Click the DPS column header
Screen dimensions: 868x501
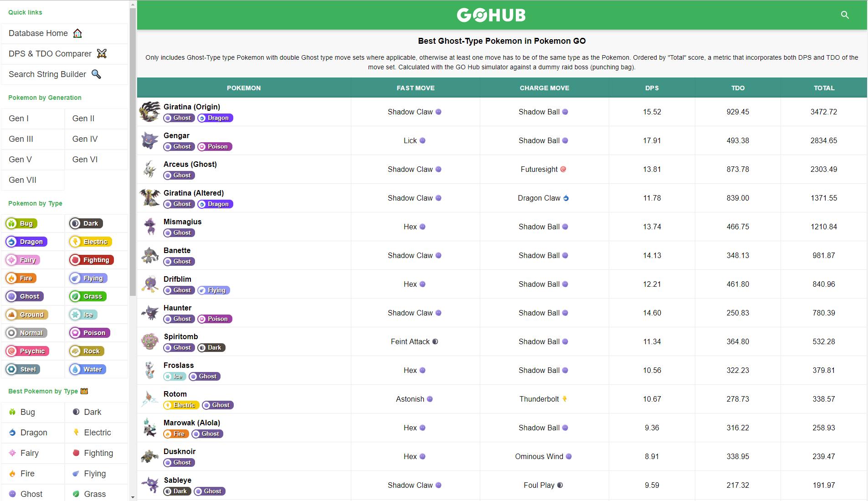[652, 88]
